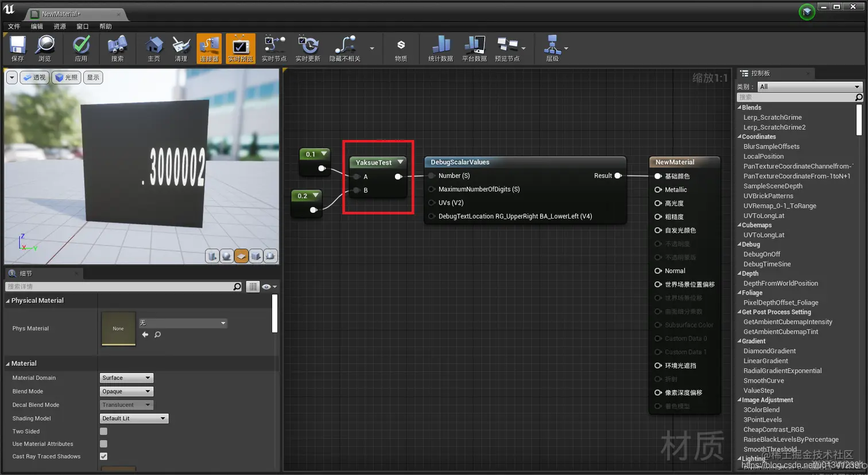Click the 环境光遮挡 input pin
Screen dimensions: 868x475
[x=658, y=365]
